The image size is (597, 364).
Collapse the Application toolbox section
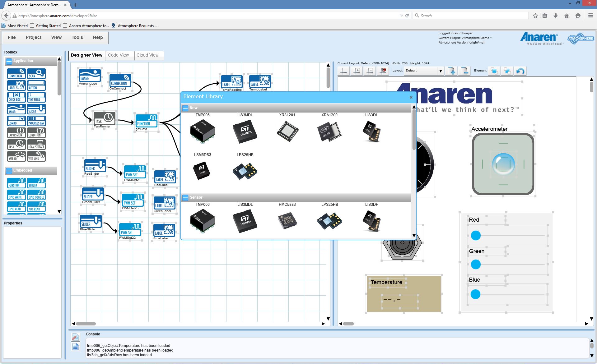[9, 61]
